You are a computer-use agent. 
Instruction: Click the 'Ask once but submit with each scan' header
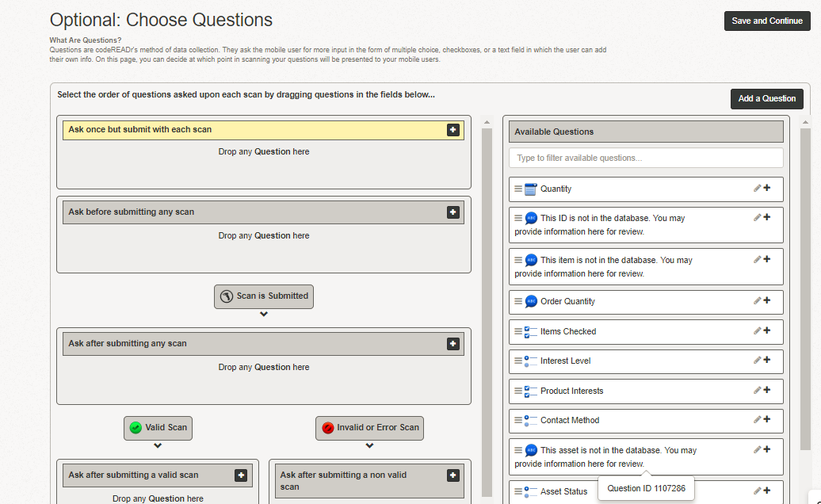pos(263,130)
